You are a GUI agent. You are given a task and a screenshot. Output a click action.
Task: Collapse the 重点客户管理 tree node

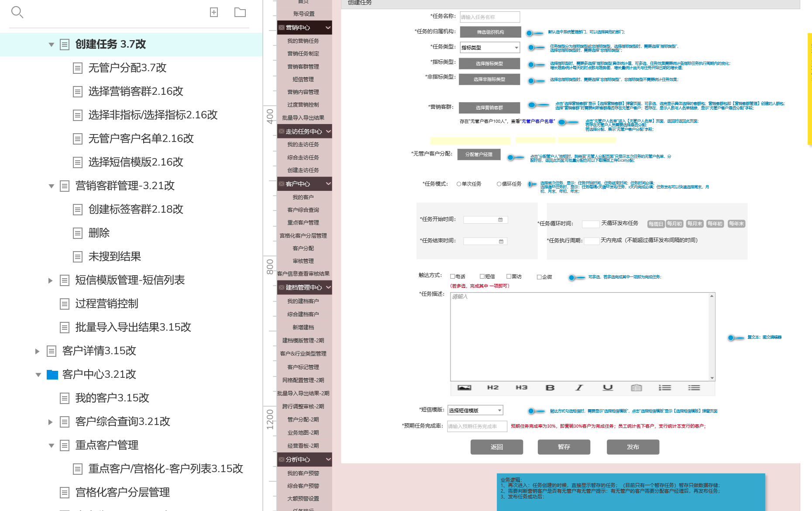coord(51,445)
